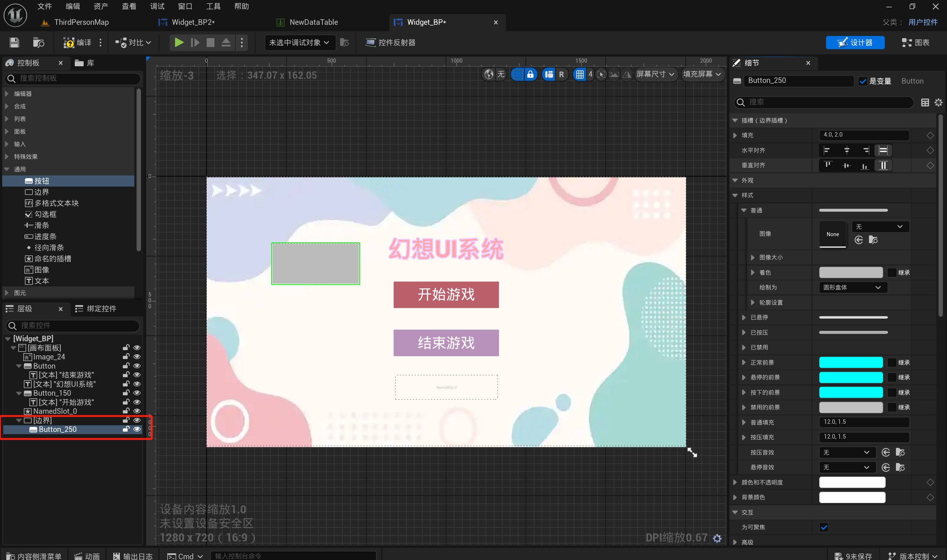Click the eject icon in the toolbar

coord(226,43)
